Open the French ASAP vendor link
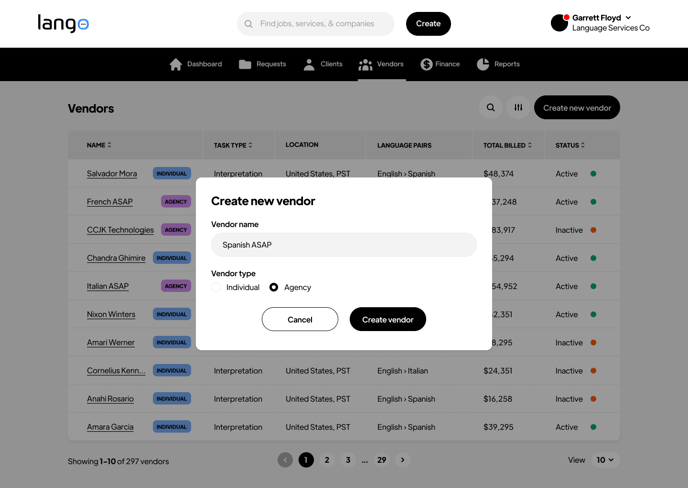 (x=110, y=202)
